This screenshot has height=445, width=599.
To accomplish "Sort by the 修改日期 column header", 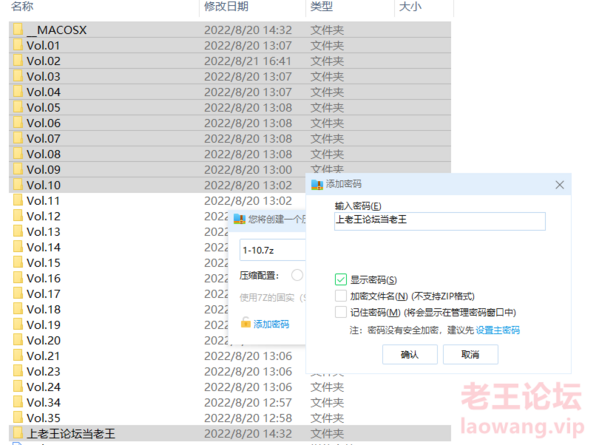I will tap(226, 6).
